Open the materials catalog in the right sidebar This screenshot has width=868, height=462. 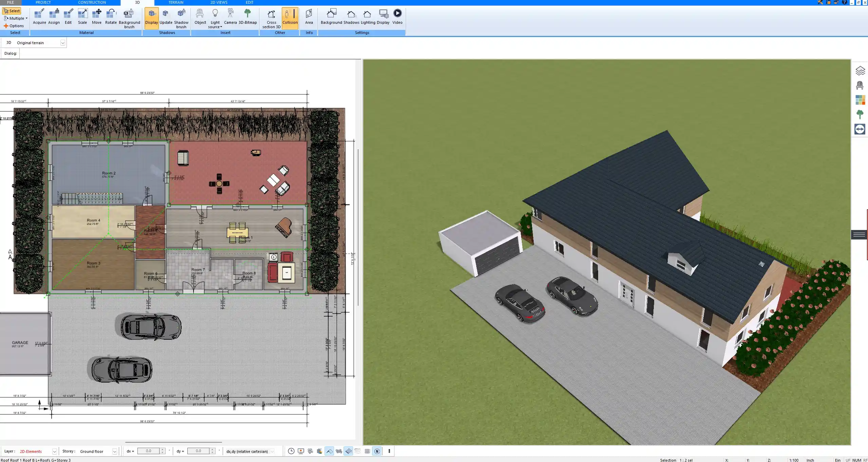point(861,100)
